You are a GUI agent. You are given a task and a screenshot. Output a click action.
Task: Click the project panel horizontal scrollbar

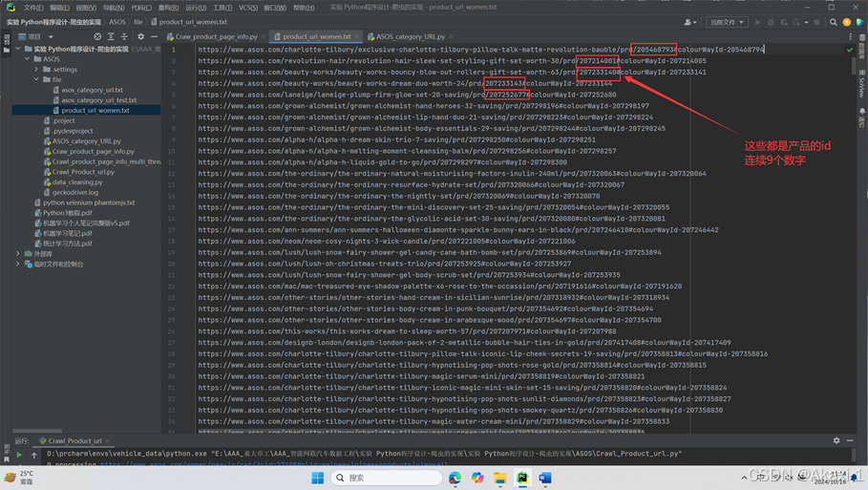(x=37, y=431)
